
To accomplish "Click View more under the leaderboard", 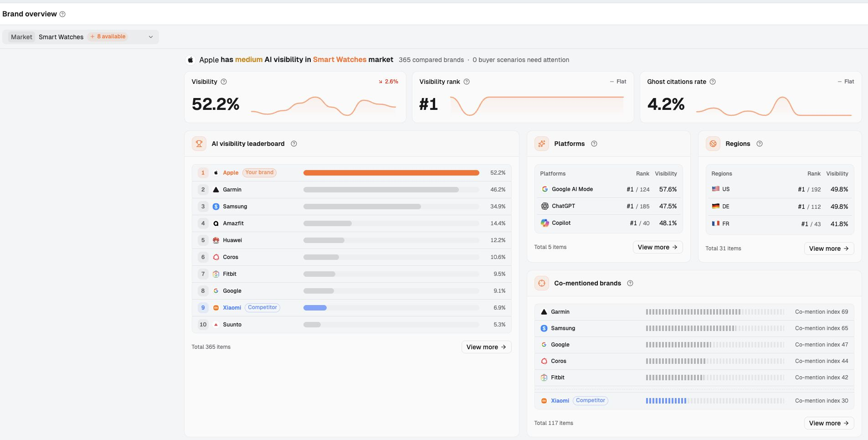I will (x=486, y=347).
